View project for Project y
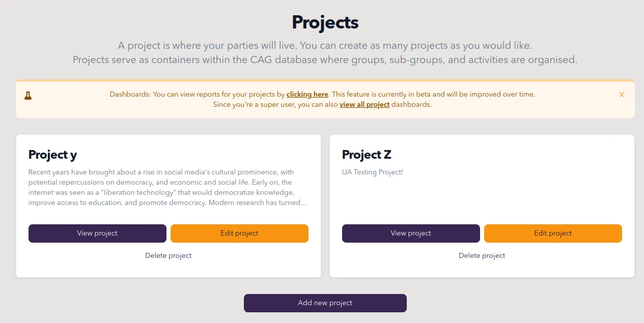Image resolution: width=644 pixels, height=323 pixels. 97,233
